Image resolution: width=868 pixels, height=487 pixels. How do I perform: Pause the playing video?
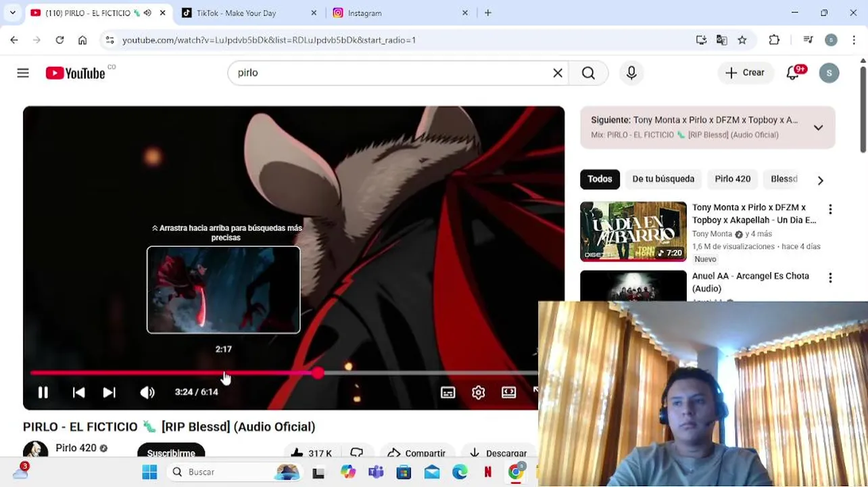pyautogui.click(x=43, y=392)
